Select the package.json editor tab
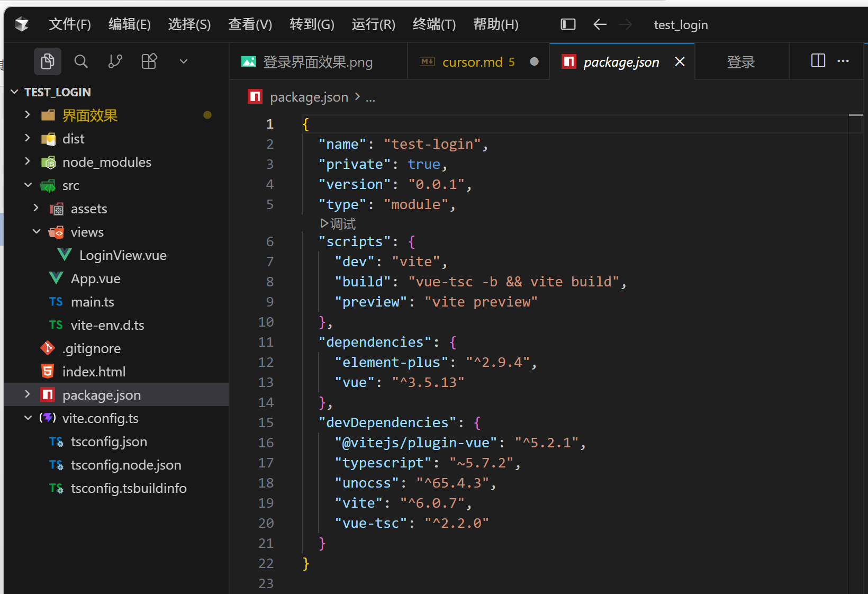Viewport: 868px width, 594px height. (x=621, y=62)
